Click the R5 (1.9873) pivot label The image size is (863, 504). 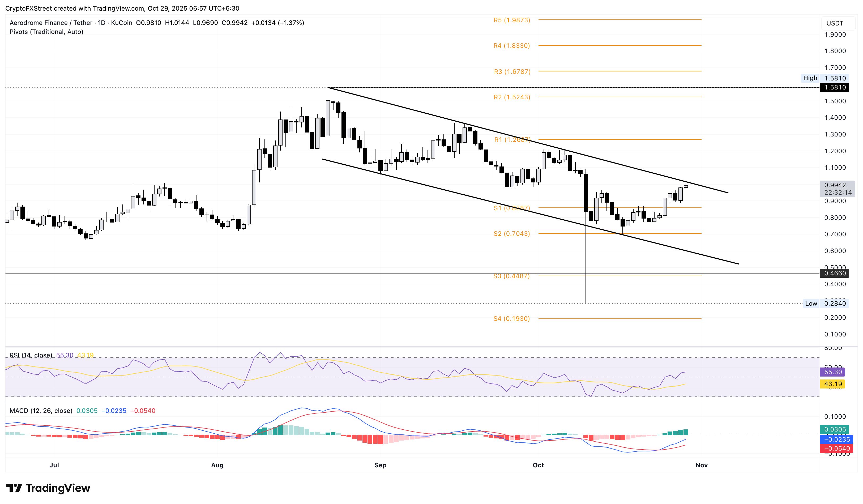pos(512,20)
